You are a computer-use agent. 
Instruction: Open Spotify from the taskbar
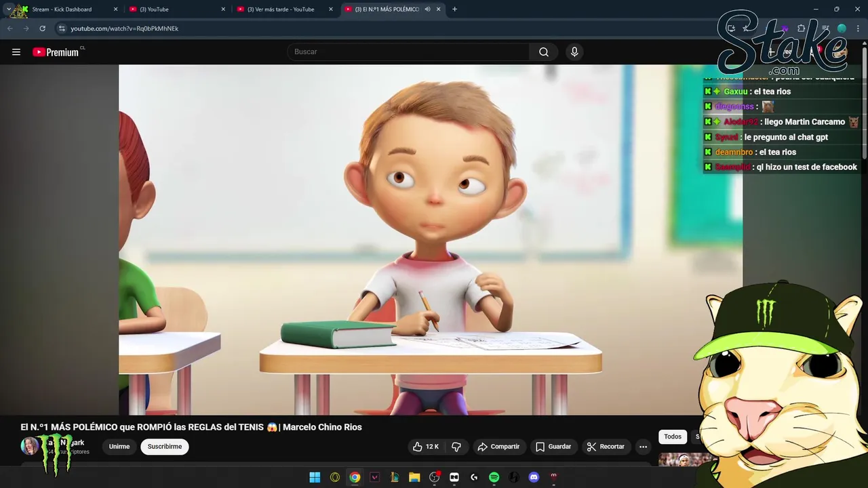pyautogui.click(x=494, y=477)
